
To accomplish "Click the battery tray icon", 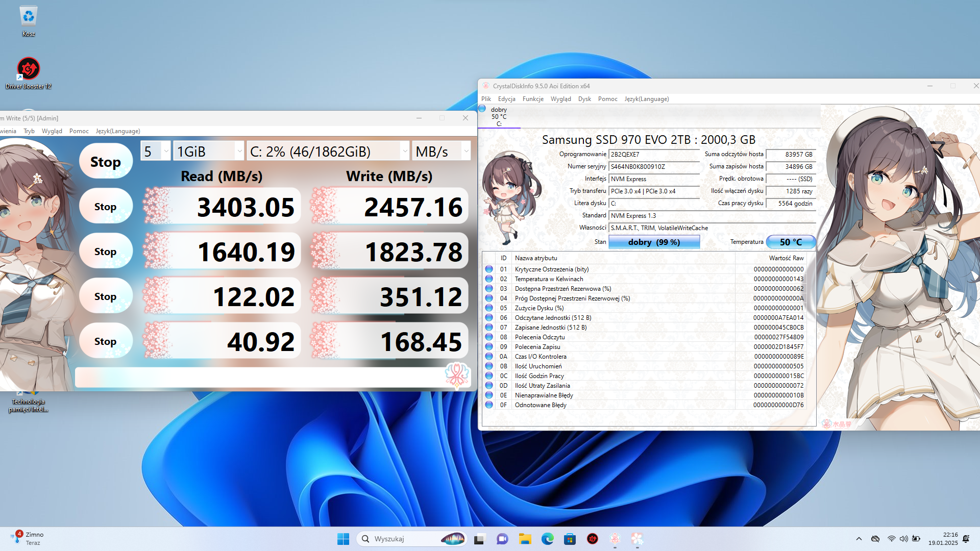I will 916,539.
